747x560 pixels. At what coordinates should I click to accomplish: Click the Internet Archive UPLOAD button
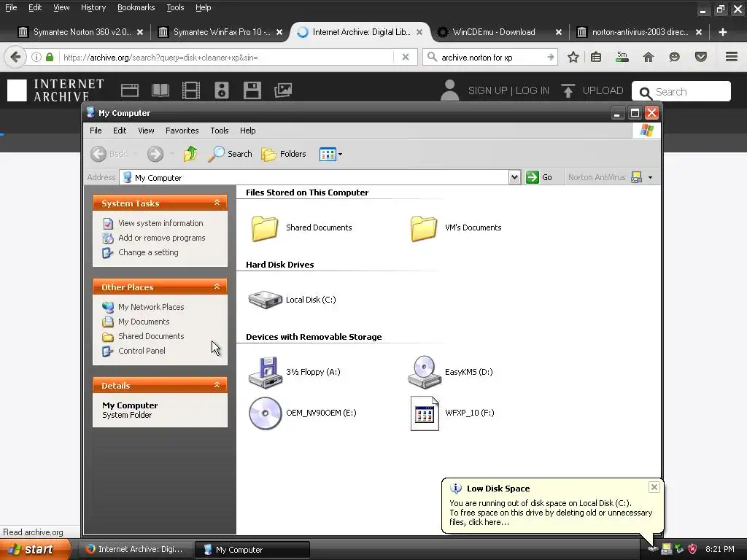pos(592,90)
